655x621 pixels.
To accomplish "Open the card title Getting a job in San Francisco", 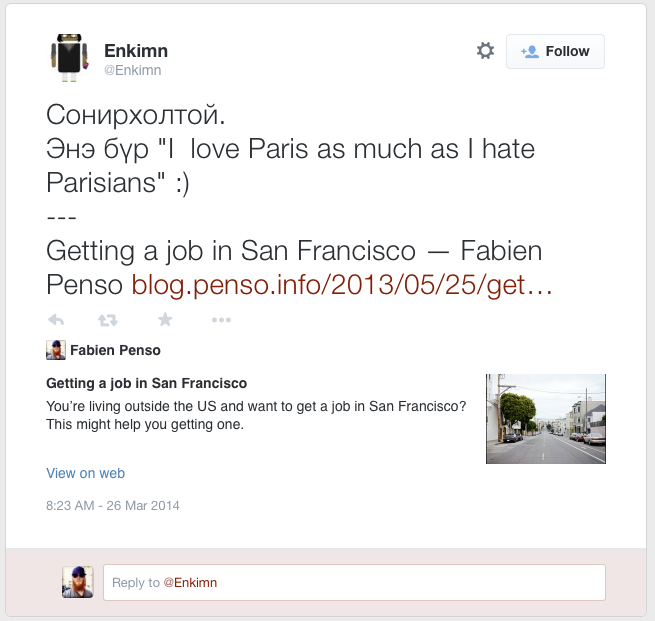I will coord(147,383).
